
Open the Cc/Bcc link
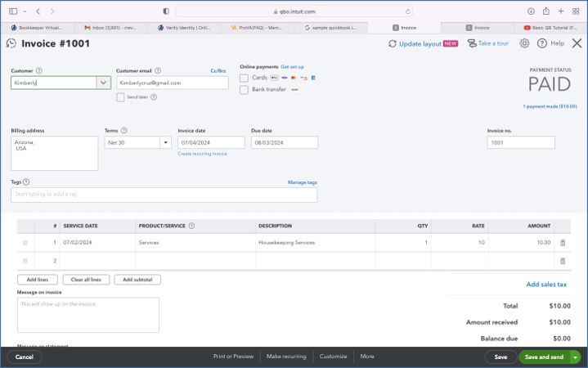pos(218,70)
